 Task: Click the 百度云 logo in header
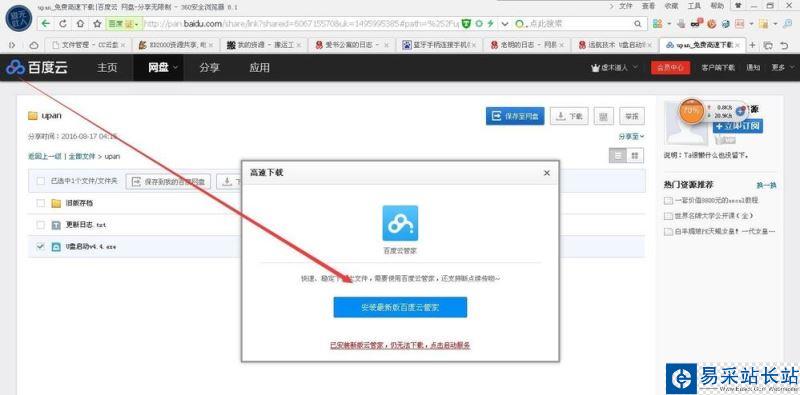(37, 68)
